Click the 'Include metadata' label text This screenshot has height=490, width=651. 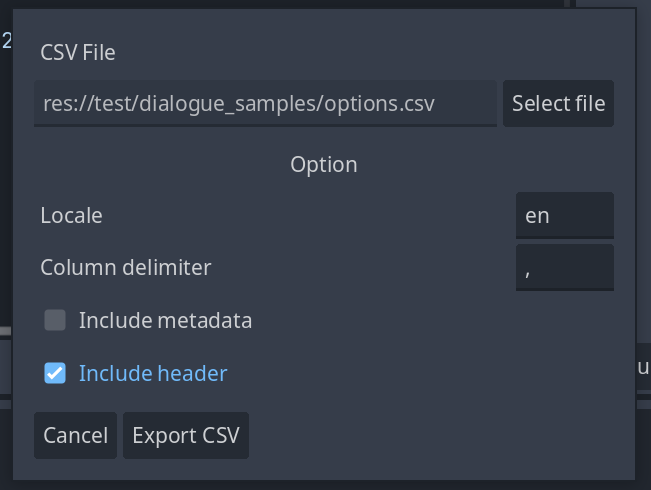tap(165, 321)
